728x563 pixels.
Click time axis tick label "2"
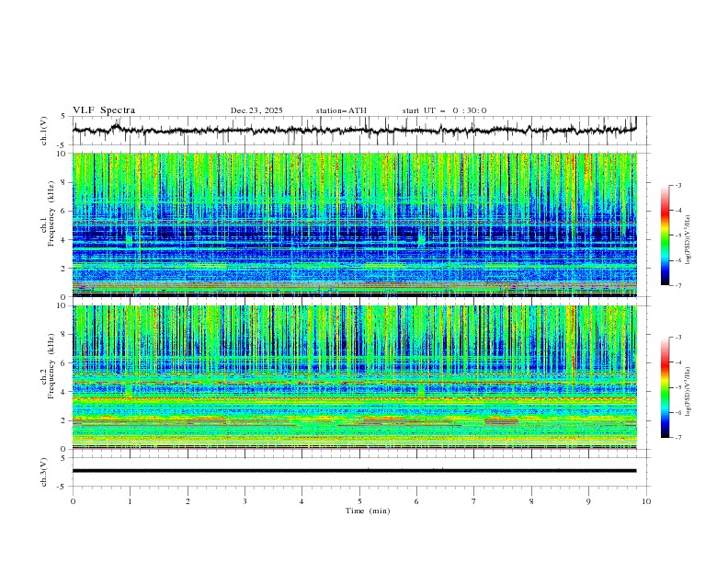(x=188, y=501)
